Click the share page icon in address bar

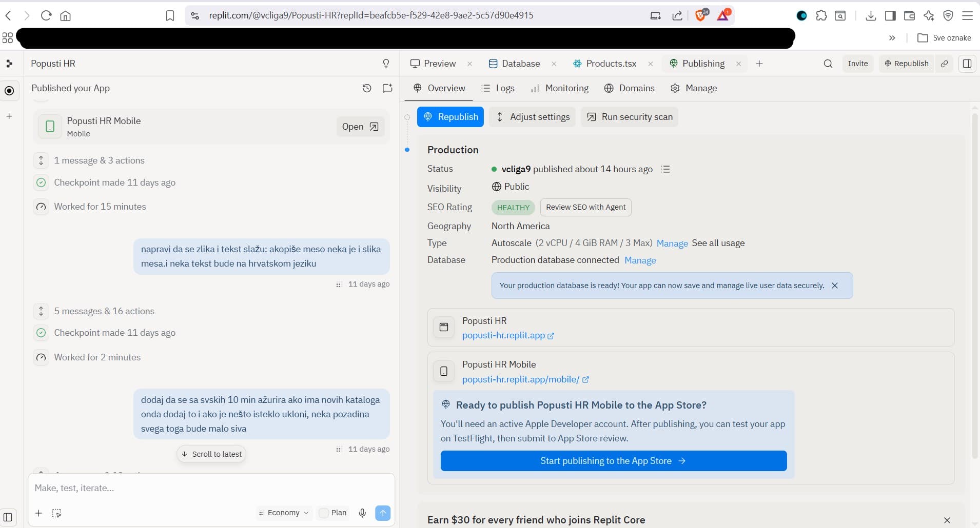pos(677,15)
